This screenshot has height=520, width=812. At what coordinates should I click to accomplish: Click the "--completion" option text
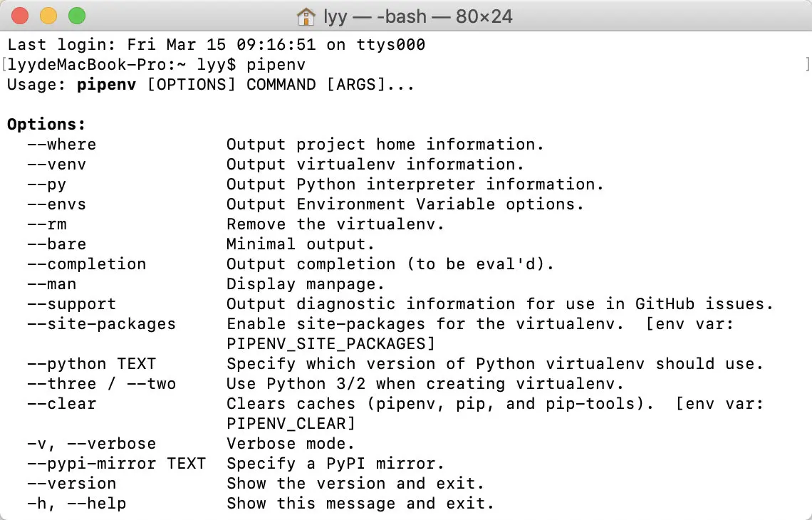point(86,265)
